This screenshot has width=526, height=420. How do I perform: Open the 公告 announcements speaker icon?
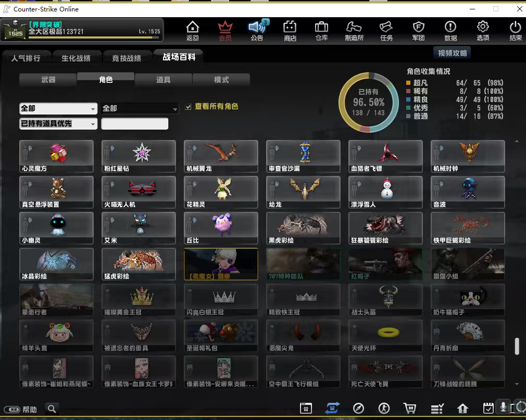point(257,31)
